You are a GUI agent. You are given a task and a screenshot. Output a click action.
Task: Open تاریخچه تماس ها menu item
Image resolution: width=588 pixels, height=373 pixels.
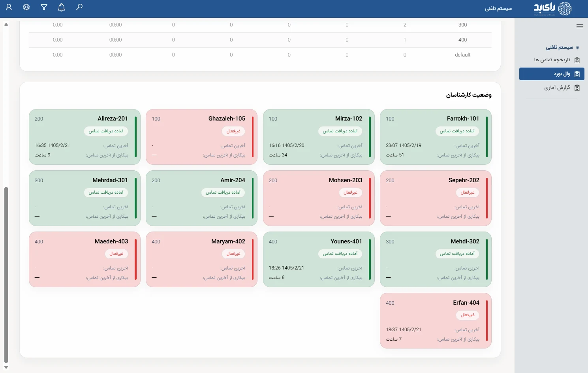click(x=552, y=60)
